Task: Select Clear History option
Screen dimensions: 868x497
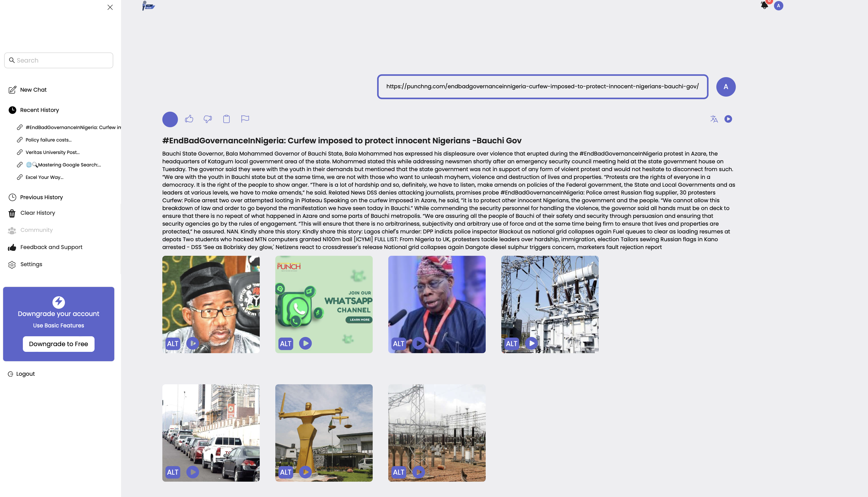Action: 38,213
